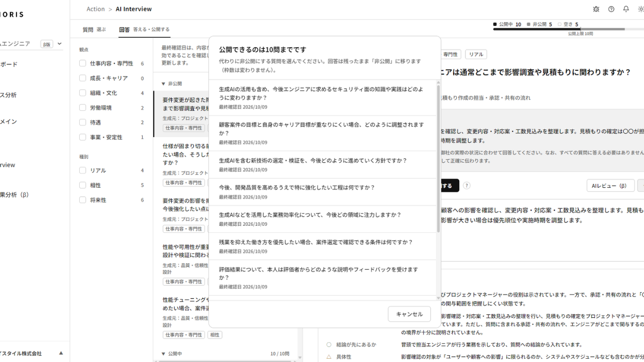Click the dialog's question list scrollbar
This screenshot has height=362, width=644.
pos(438,159)
